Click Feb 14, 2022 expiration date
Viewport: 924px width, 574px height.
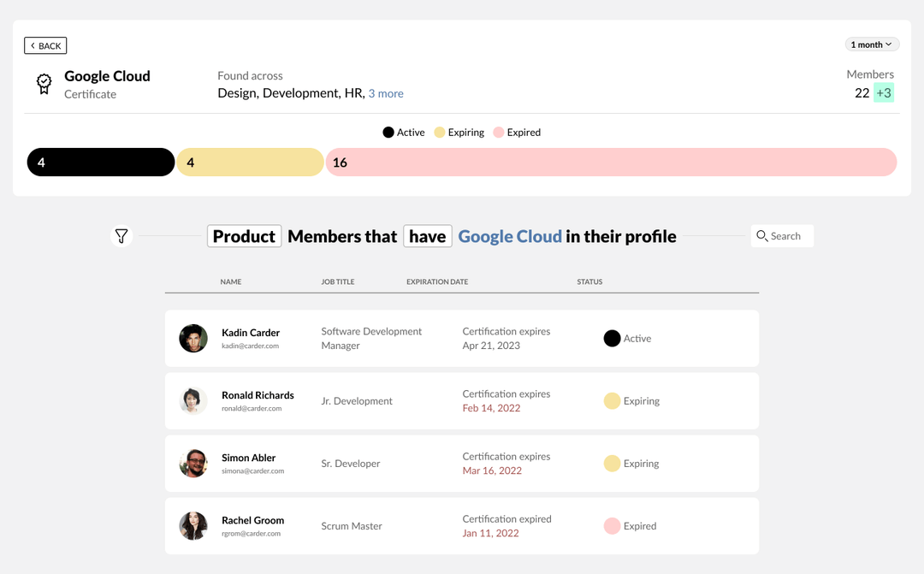point(491,408)
